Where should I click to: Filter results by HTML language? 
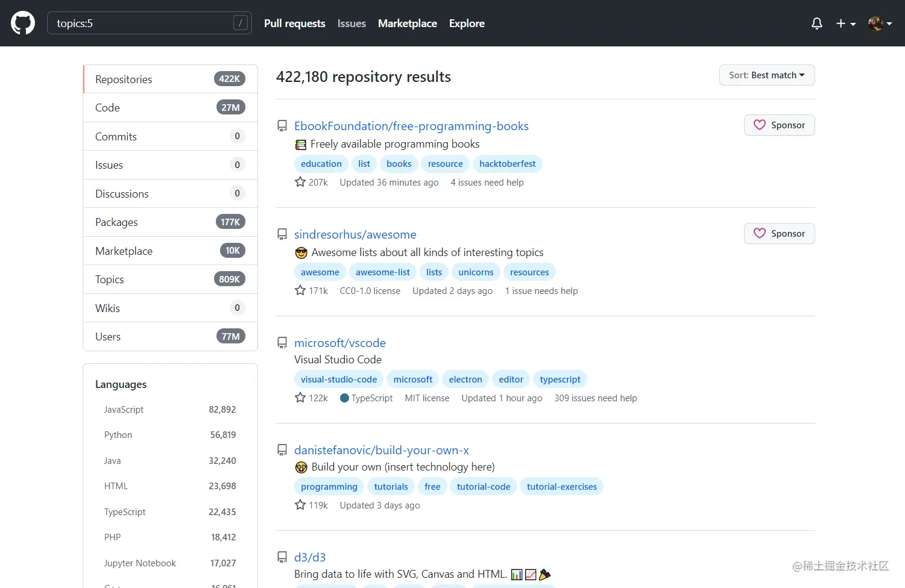[170, 486]
